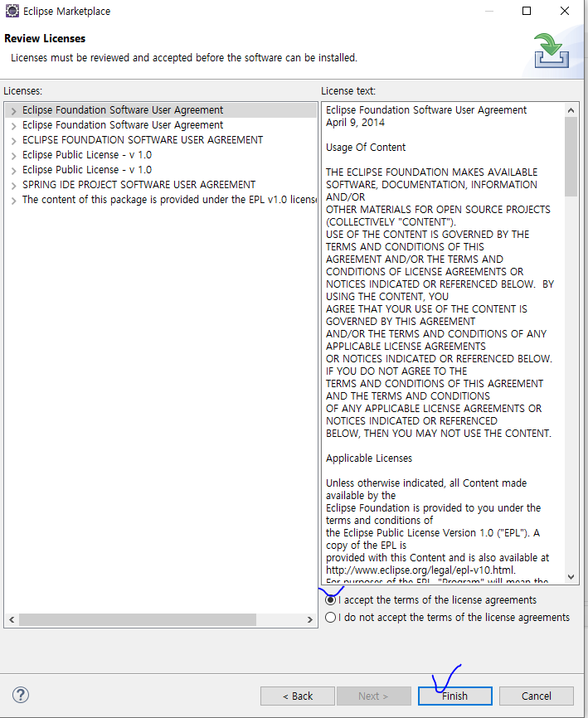The height and width of the screenshot is (718, 588).
Task: Select 'I accept the terms' radio button
Action: (x=330, y=600)
